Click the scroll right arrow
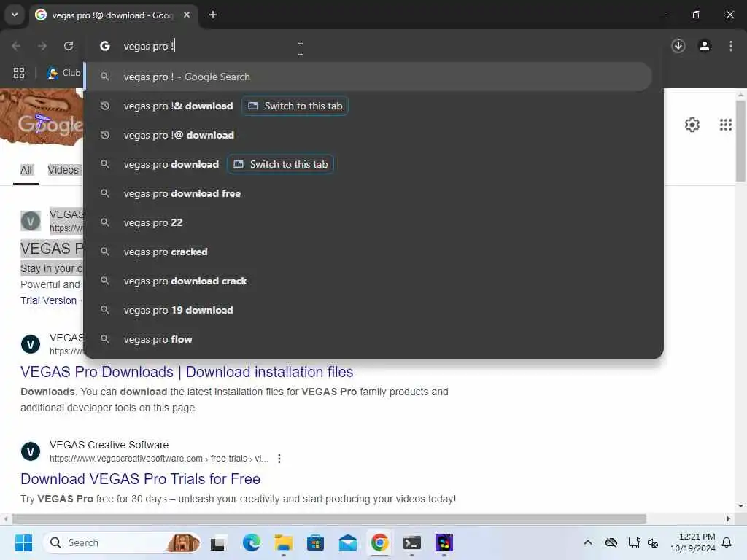This screenshot has height=560, width=747. point(729,518)
